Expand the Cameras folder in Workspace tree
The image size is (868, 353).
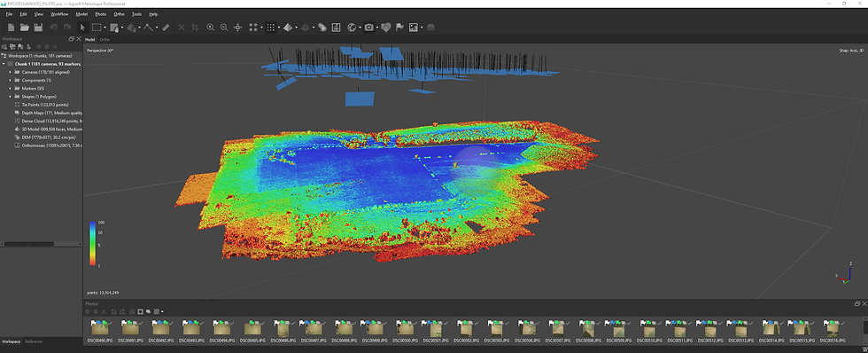10,72
